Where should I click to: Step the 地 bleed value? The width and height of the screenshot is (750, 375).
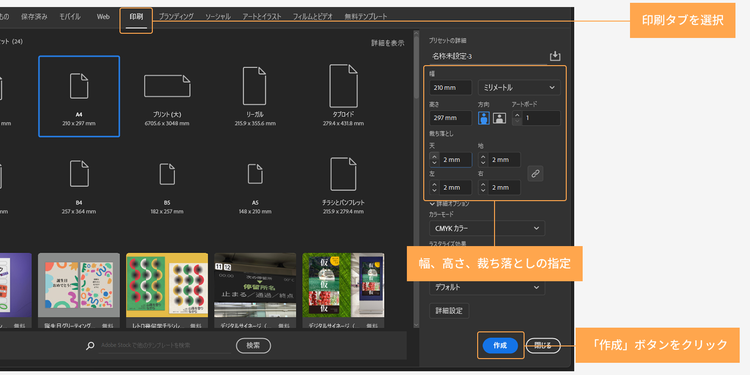click(483, 160)
